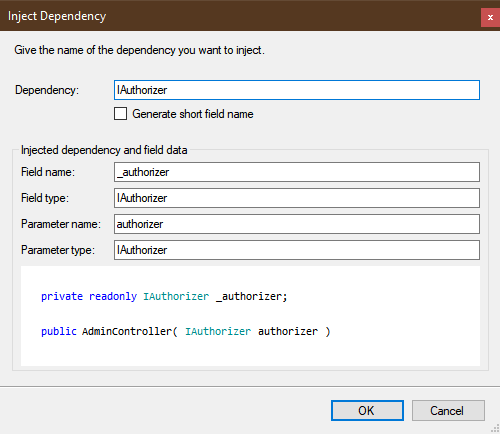Click the private readonly field code line
Screen dimensions: 500x434
164,296
